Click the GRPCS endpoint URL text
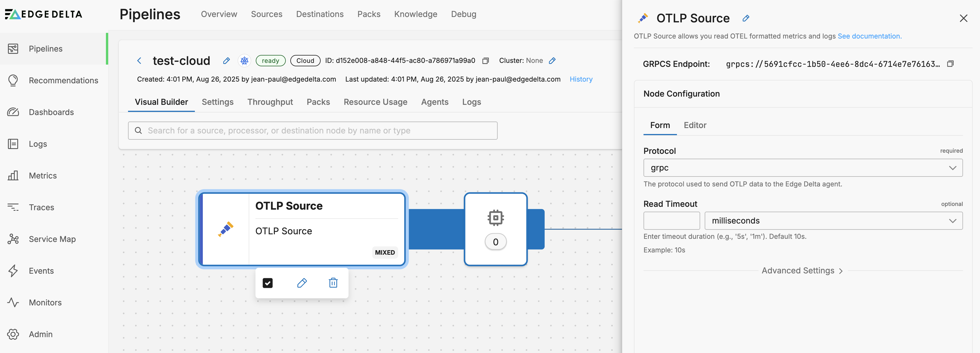The height and width of the screenshot is (353, 980). click(x=833, y=64)
